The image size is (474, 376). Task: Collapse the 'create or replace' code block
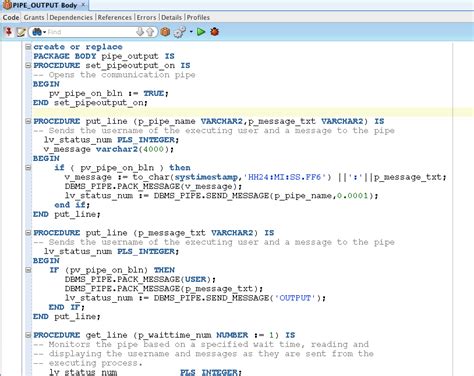(28, 47)
